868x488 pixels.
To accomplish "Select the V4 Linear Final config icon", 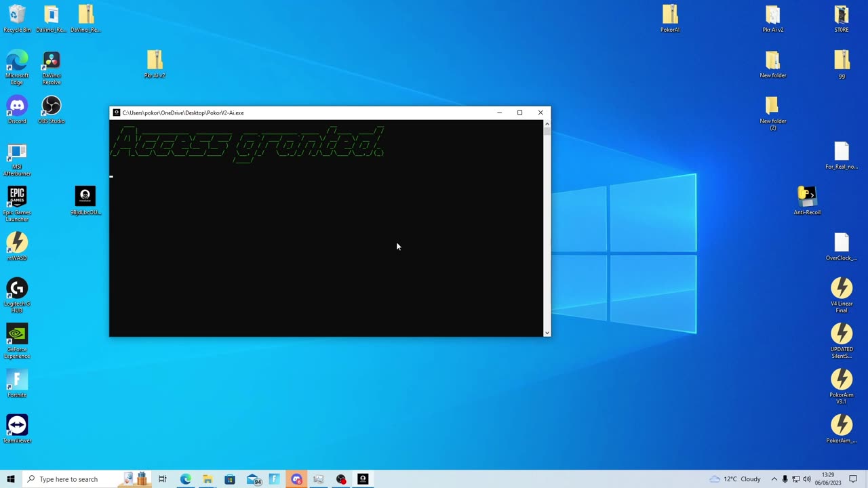I will (842, 296).
